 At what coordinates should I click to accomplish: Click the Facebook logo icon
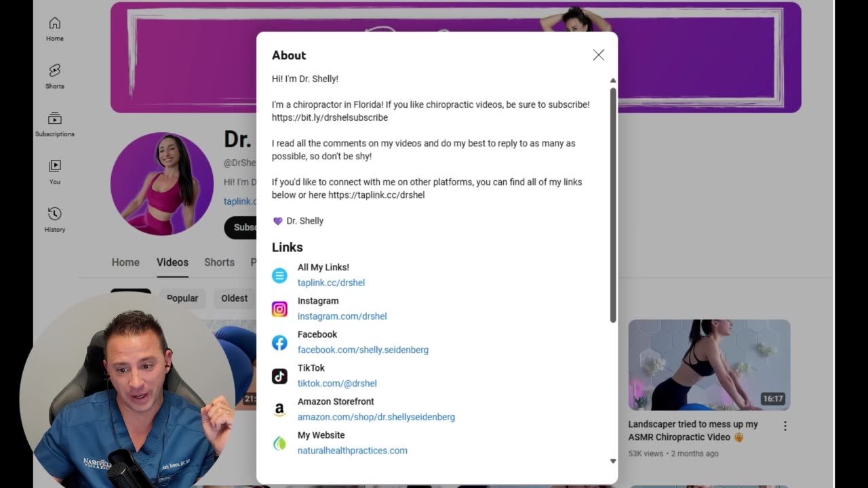click(x=279, y=343)
